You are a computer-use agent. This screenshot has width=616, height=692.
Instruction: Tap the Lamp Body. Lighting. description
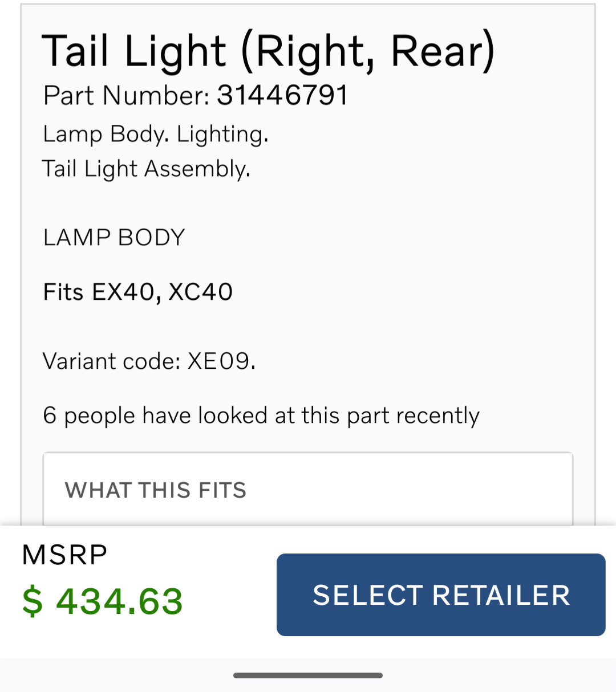point(155,135)
